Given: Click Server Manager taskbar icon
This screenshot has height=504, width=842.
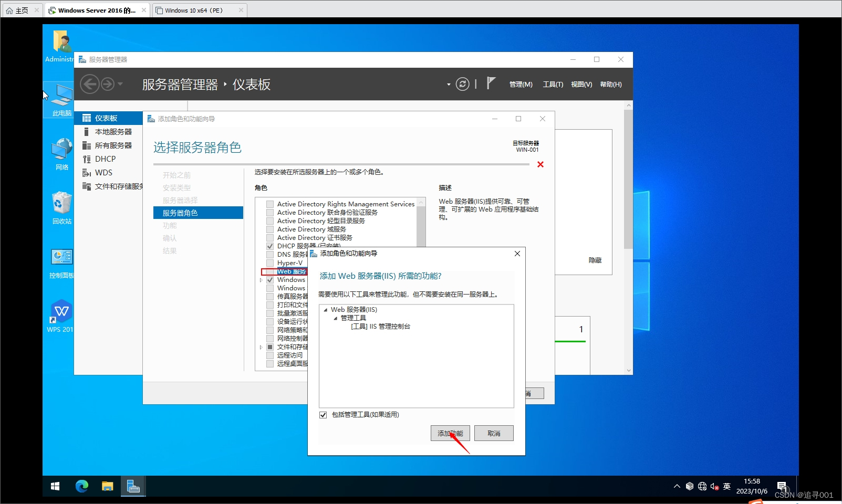Looking at the screenshot, I should (133, 486).
